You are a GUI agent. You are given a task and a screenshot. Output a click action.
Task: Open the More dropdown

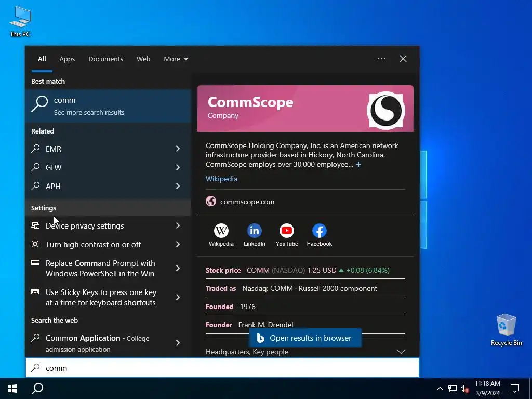(x=176, y=59)
